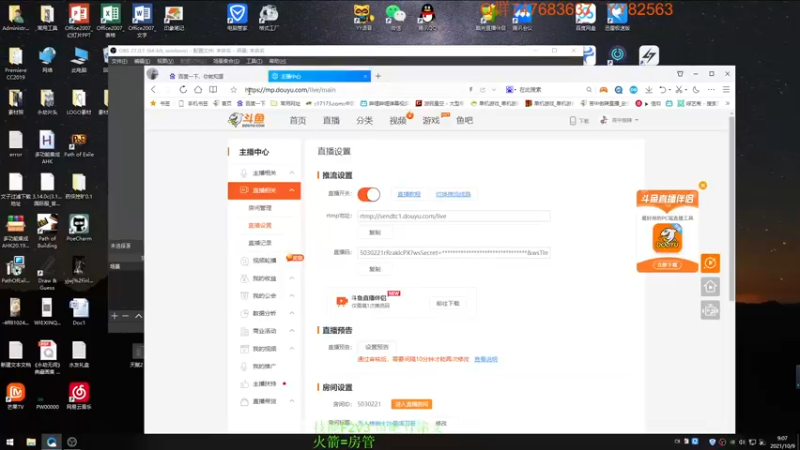The height and width of the screenshot is (450, 800).
Task: Copy the stream key code
Action: [x=375, y=269]
